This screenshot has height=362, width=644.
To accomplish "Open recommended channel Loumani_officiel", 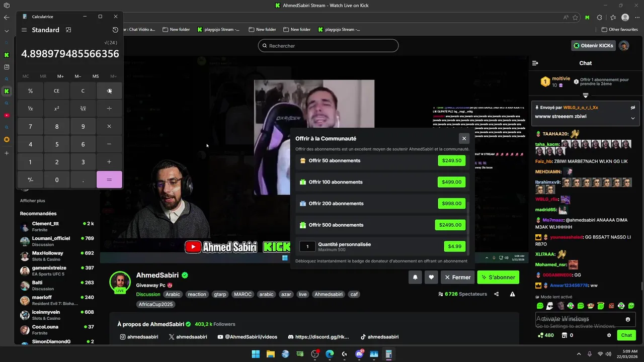I will tap(56, 241).
